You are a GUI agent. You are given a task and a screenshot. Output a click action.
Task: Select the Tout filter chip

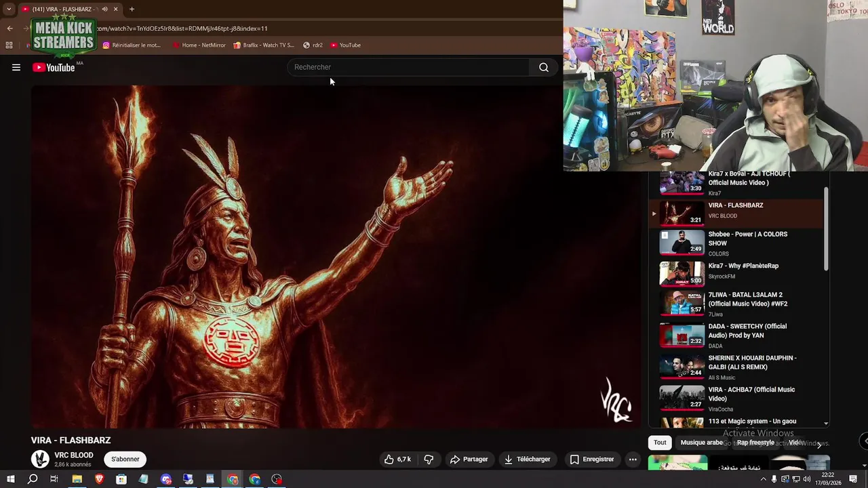point(660,443)
